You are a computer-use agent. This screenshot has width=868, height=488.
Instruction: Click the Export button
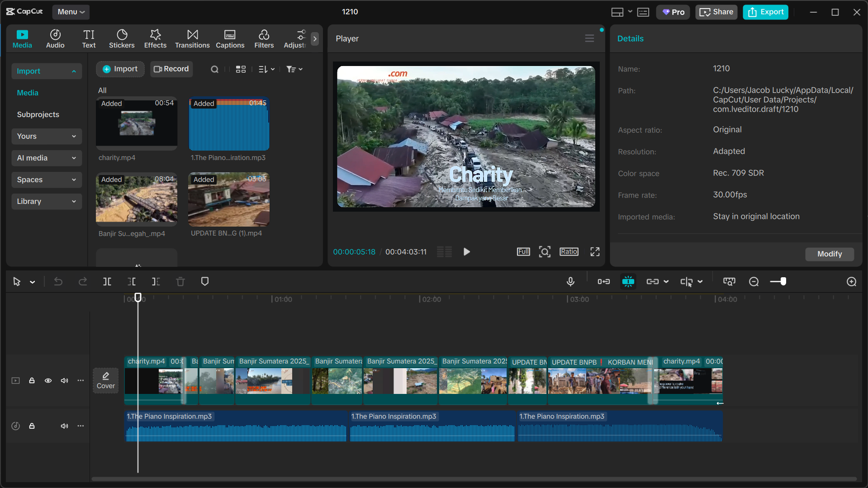point(765,12)
